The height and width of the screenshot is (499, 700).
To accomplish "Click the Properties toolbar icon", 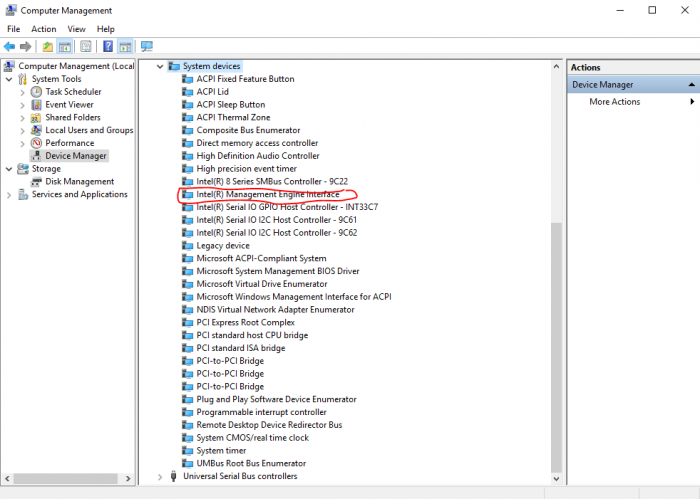I will (86, 46).
